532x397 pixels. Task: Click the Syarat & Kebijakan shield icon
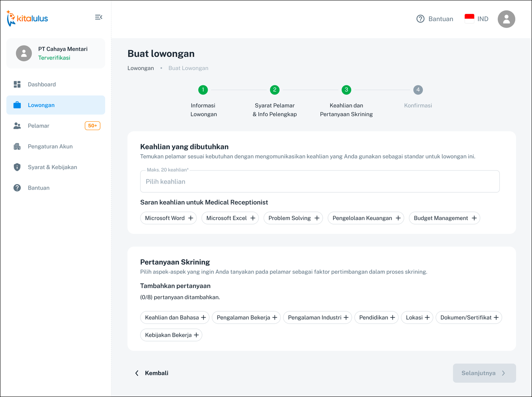[17, 167]
